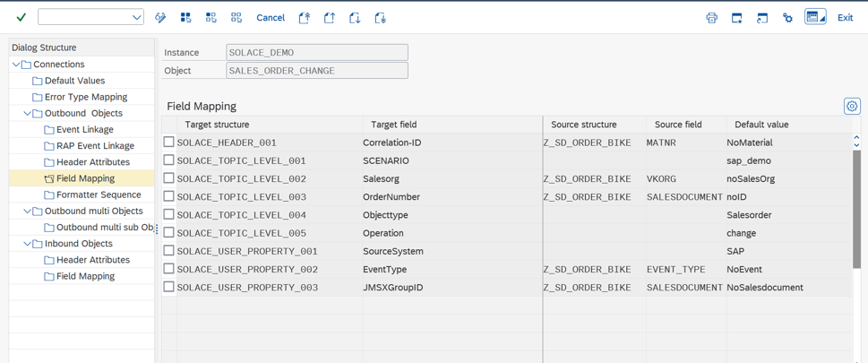The width and height of the screenshot is (868, 363).
Task: Select Event Linkage tree item
Action: (x=85, y=130)
